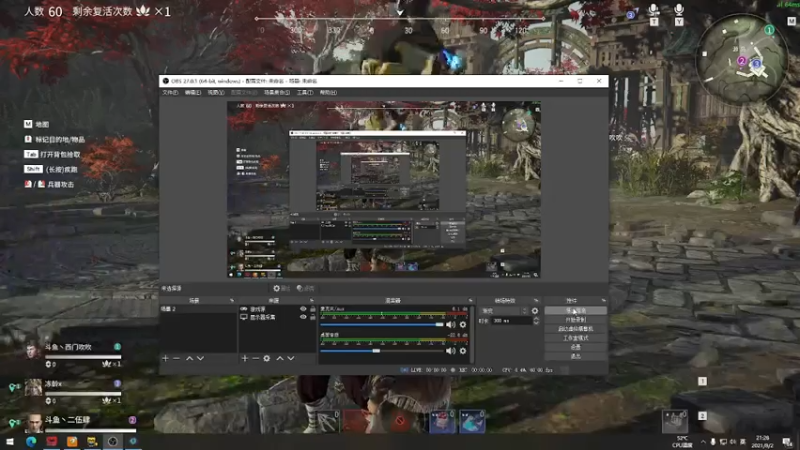Click the OBS preview canvas
The image size is (800, 450).
pyautogui.click(x=384, y=189)
